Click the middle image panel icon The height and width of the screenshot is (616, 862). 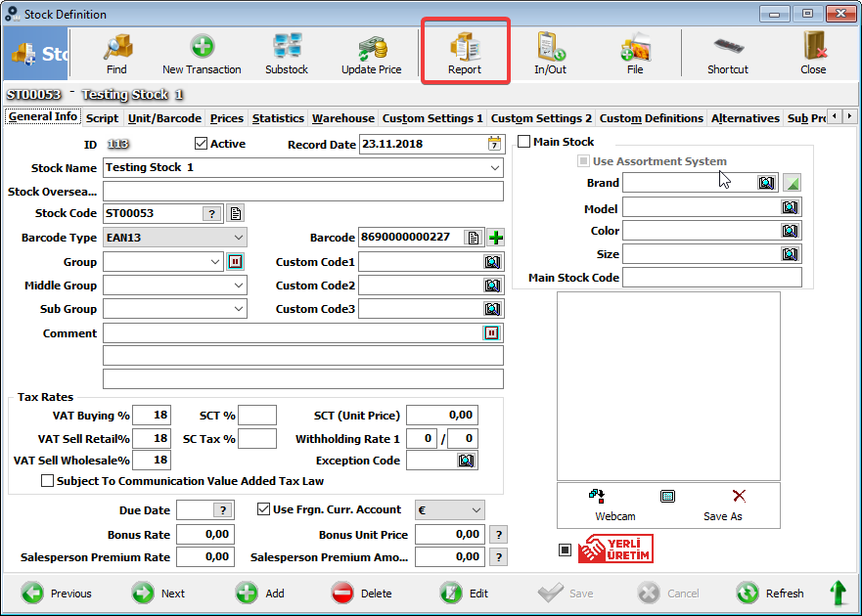pos(667,496)
